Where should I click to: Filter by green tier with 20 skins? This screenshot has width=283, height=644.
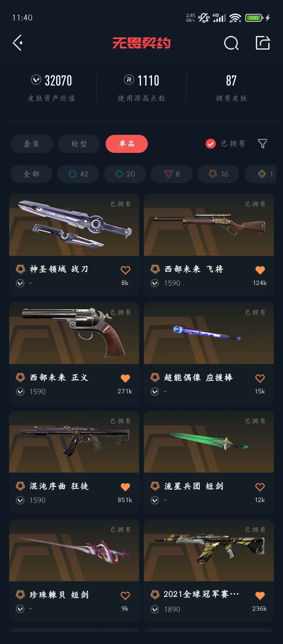(x=125, y=174)
